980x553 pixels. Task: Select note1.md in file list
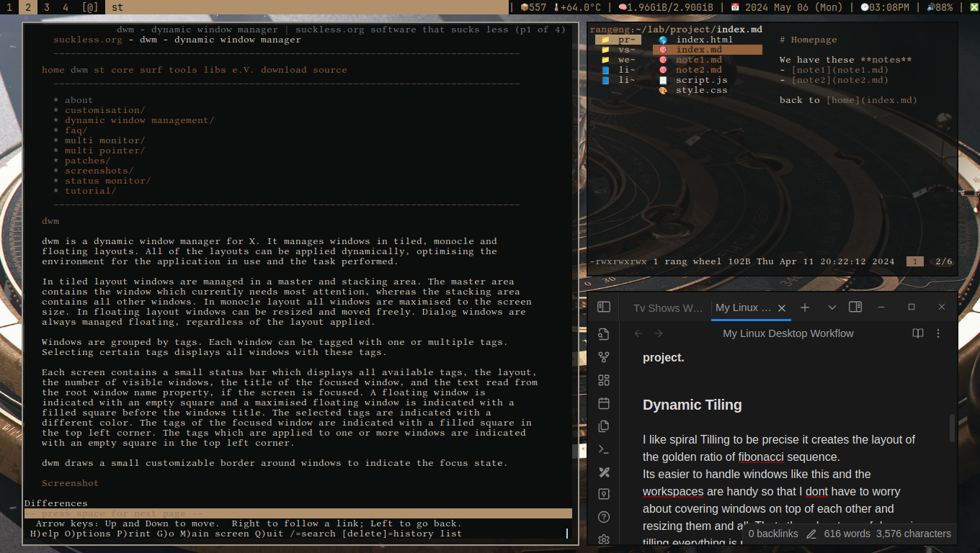[698, 60]
